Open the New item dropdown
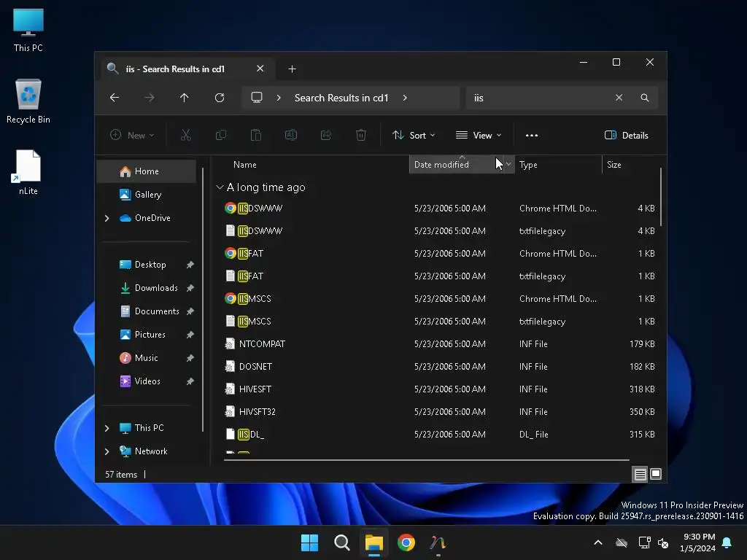Screen dimensions: 747x560 tap(132, 135)
